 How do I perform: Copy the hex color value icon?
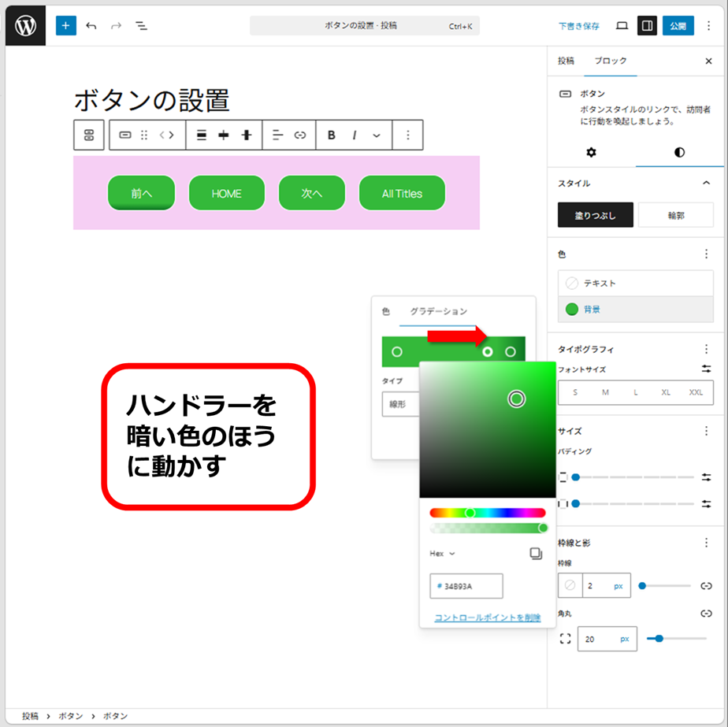pyautogui.click(x=536, y=554)
